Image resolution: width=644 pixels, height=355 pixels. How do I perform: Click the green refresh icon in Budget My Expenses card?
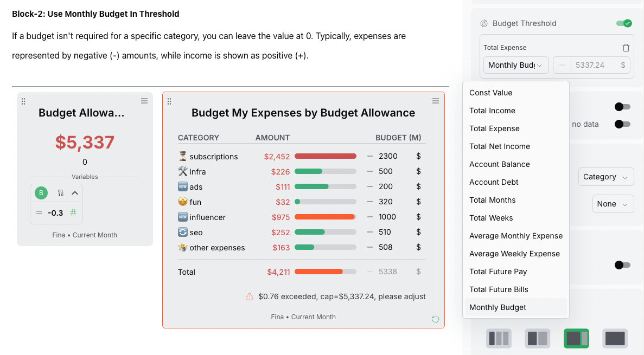(436, 319)
